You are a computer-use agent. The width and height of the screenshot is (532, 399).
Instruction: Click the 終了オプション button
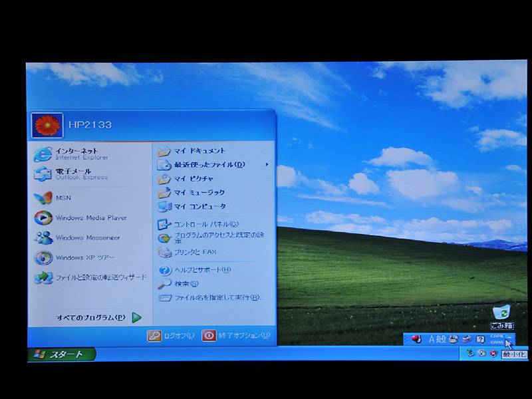pyautogui.click(x=236, y=336)
